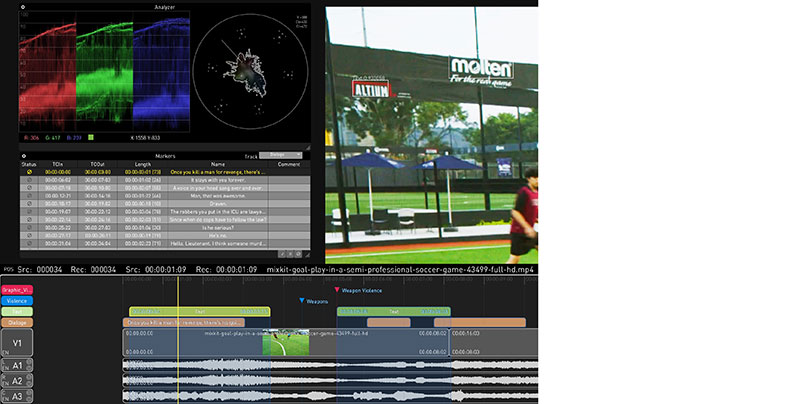Click the Analyzer panel settings icon
Screen dimensions: 800x404
[25, 7]
